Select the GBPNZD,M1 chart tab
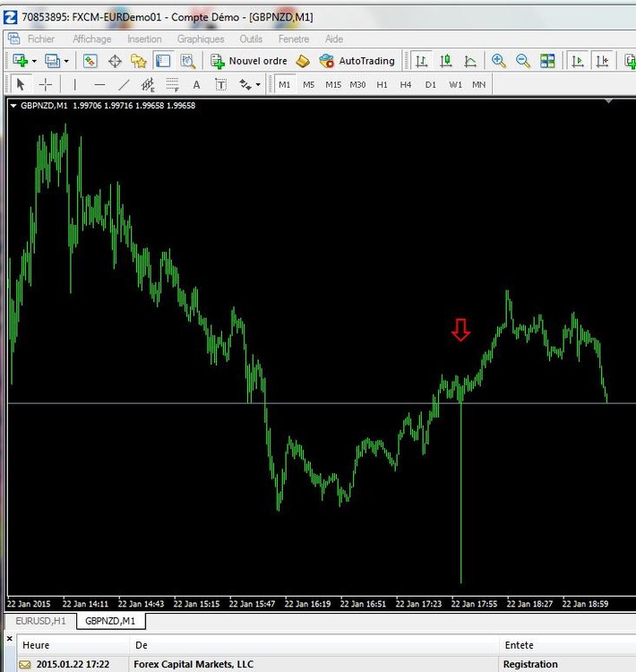The height and width of the screenshot is (672, 636). pos(110,621)
